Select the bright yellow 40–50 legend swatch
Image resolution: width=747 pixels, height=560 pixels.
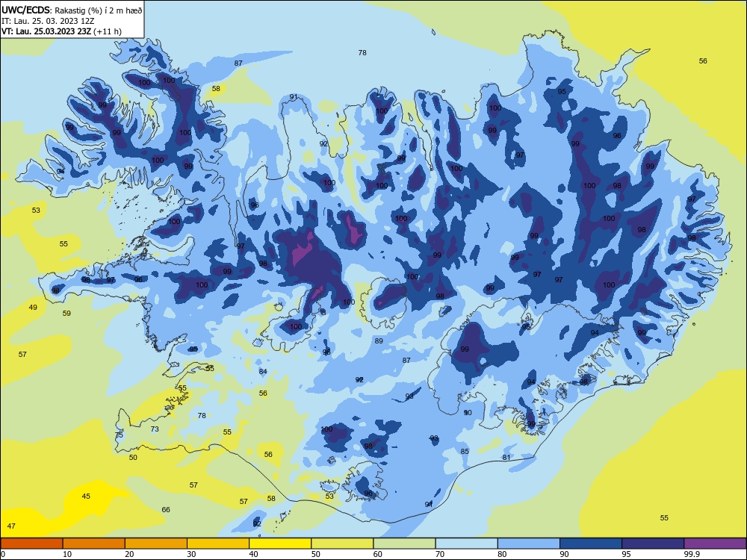coord(280,544)
